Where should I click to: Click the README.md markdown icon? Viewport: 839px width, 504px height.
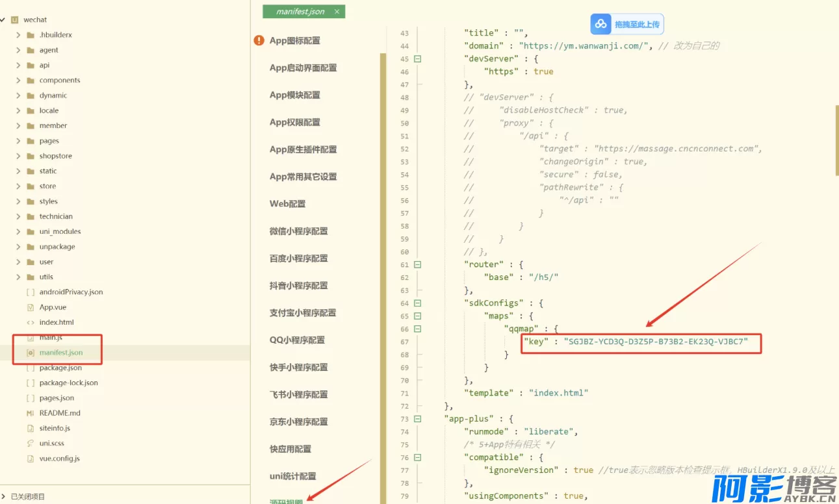pyautogui.click(x=30, y=413)
